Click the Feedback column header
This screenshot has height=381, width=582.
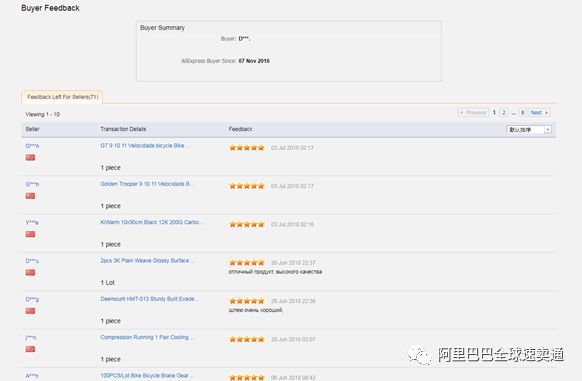click(x=241, y=129)
